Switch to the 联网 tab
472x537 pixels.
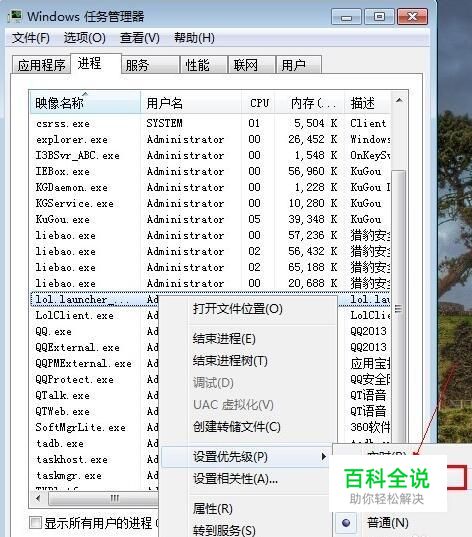(x=252, y=65)
